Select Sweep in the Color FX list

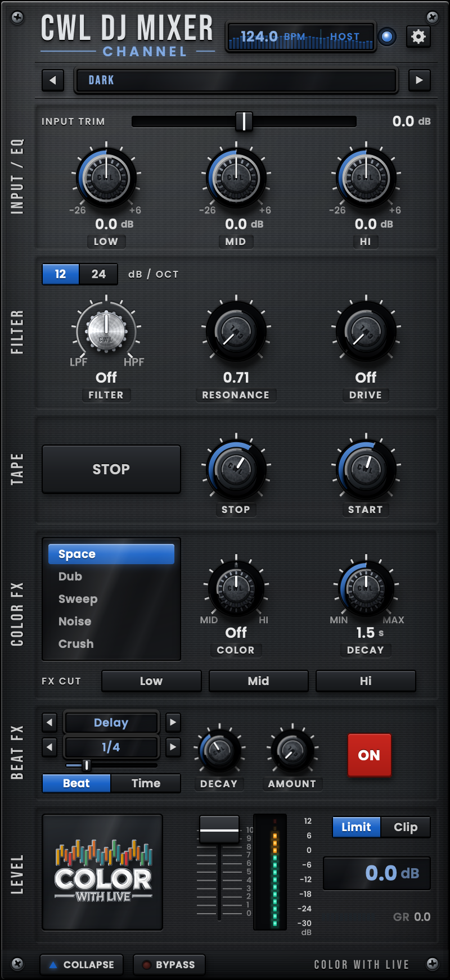click(x=111, y=599)
